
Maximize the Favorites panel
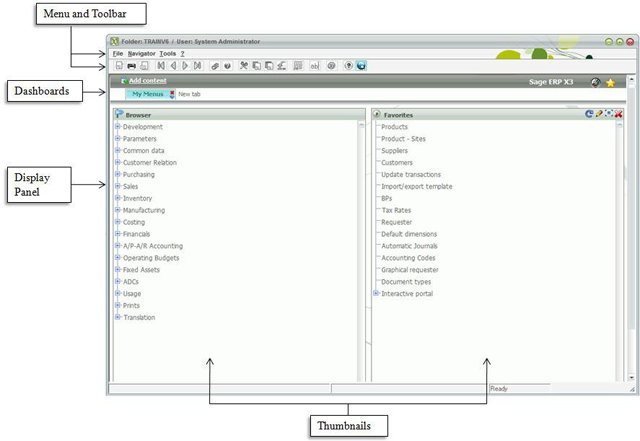[x=609, y=115]
